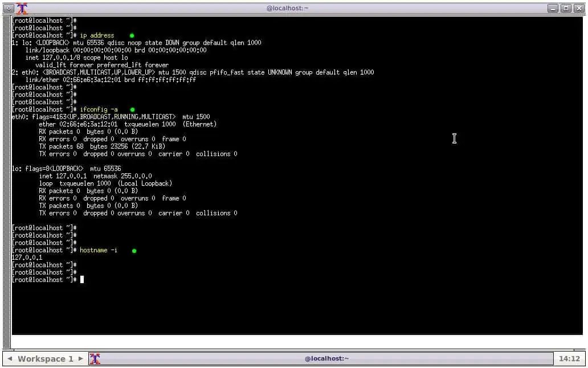Click the 'ip address' command text
This screenshot has height=368, width=588.
pos(97,35)
